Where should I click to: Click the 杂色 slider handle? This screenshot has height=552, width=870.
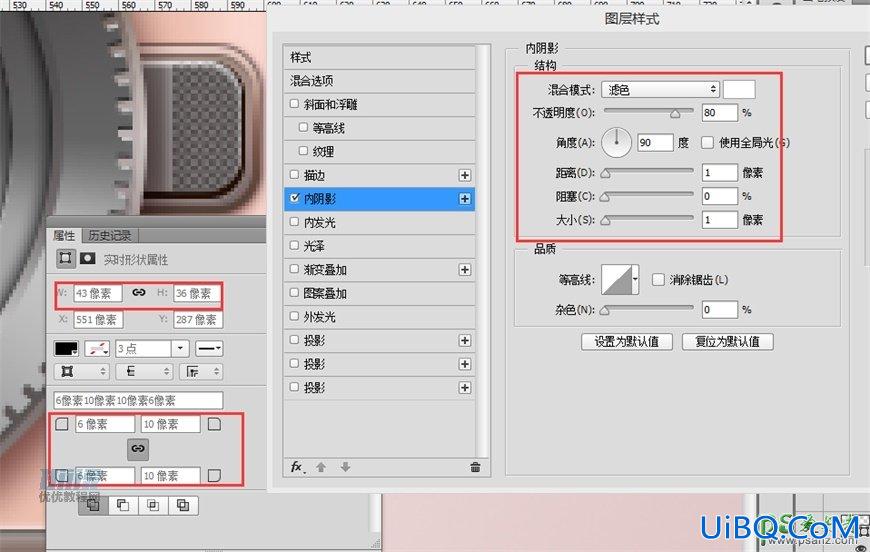(606, 311)
